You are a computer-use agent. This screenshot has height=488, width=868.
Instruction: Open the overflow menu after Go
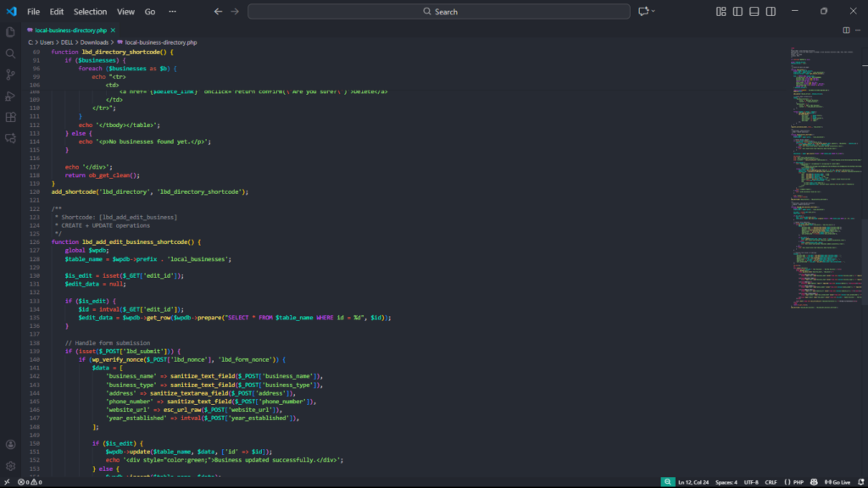point(173,12)
